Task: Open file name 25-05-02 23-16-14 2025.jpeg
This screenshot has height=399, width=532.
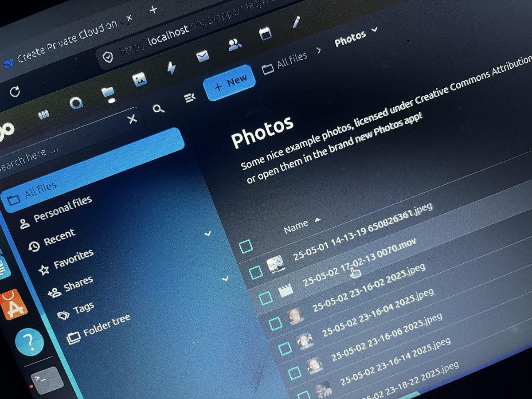Action: tap(396, 361)
